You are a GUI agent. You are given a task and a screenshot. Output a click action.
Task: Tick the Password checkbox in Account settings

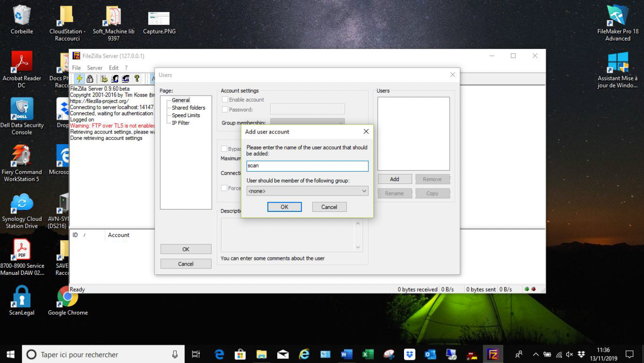click(225, 110)
